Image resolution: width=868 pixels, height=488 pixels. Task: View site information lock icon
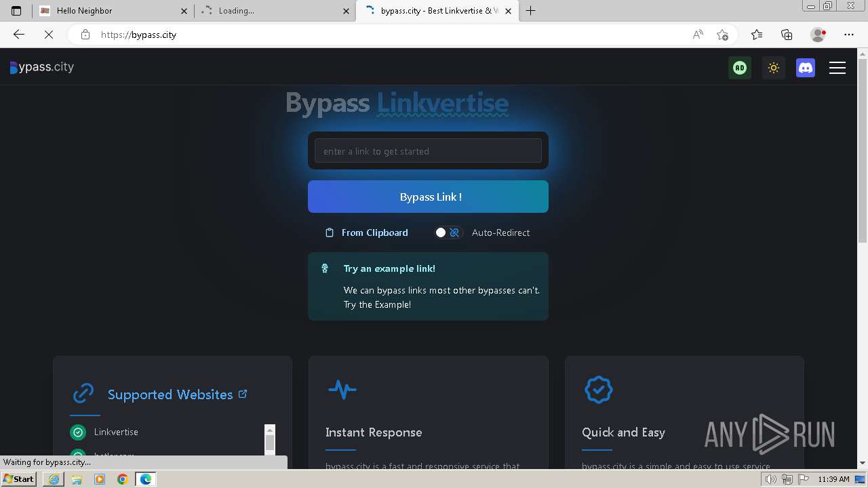(x=85, y=35)
